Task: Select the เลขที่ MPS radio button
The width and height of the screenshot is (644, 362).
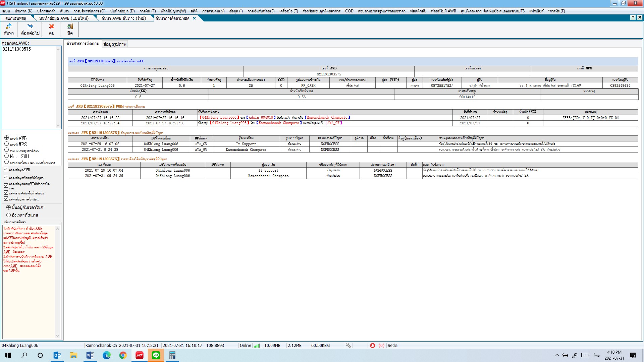Action: (x=6, y=144)
